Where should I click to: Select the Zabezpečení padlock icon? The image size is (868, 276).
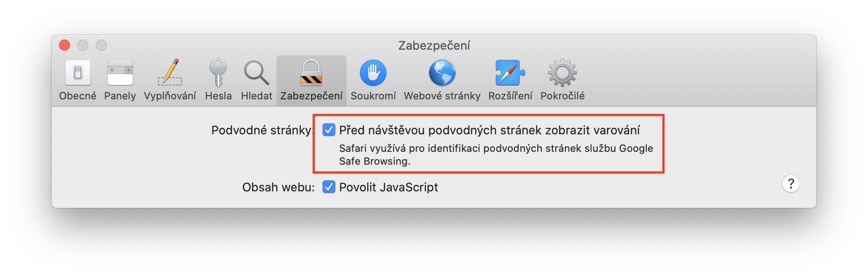tap(311, 73)
